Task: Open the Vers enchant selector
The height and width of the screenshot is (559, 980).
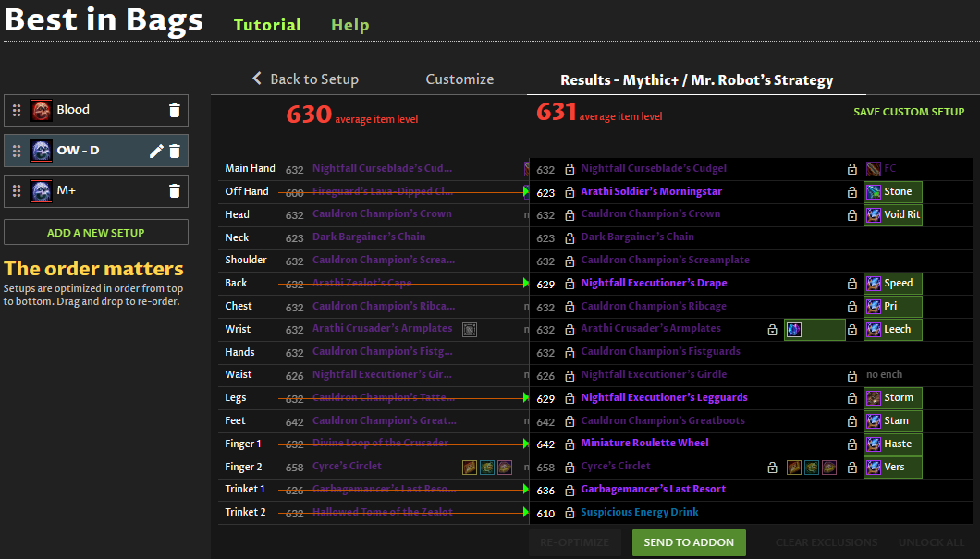Action: [x=892, y=468]
